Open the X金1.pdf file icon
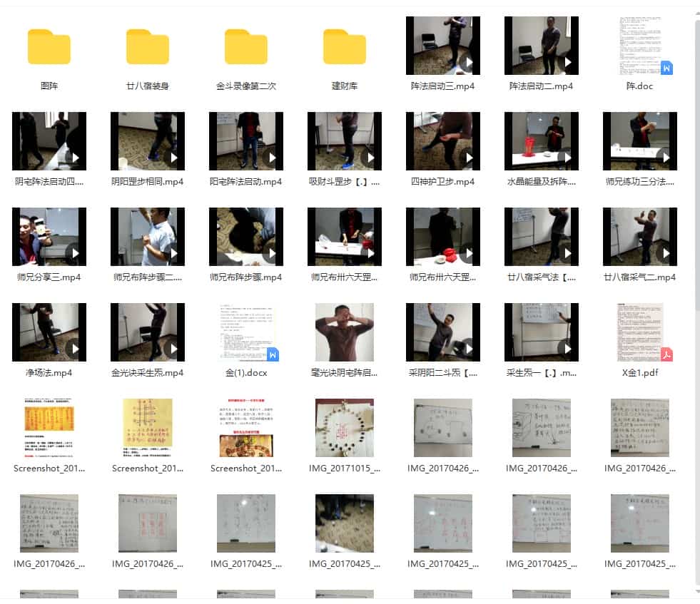700x604 pixels. [x=639, y=333]
